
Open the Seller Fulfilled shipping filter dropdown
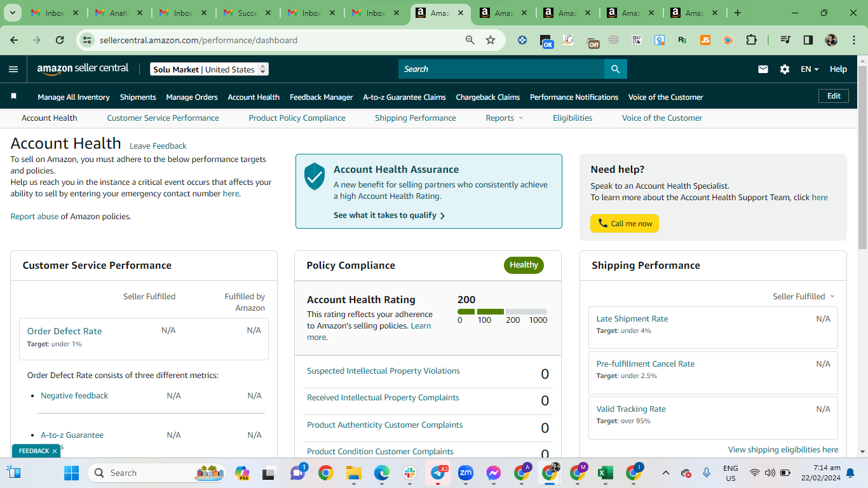point(804,297)
